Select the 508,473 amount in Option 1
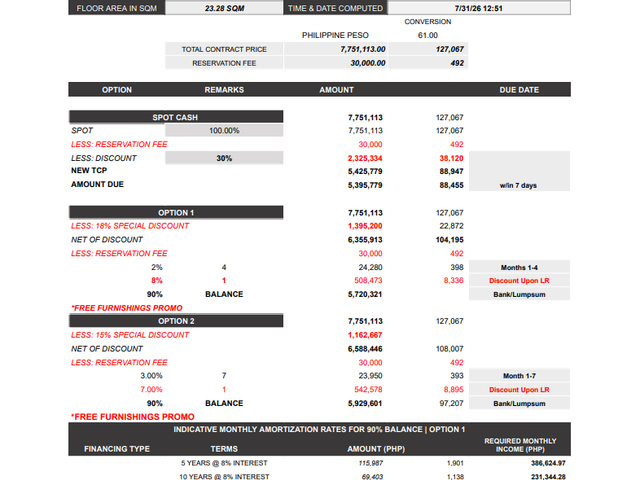This screenshot has width=640, height=480. pyautogui.click(x=368, y=280)
